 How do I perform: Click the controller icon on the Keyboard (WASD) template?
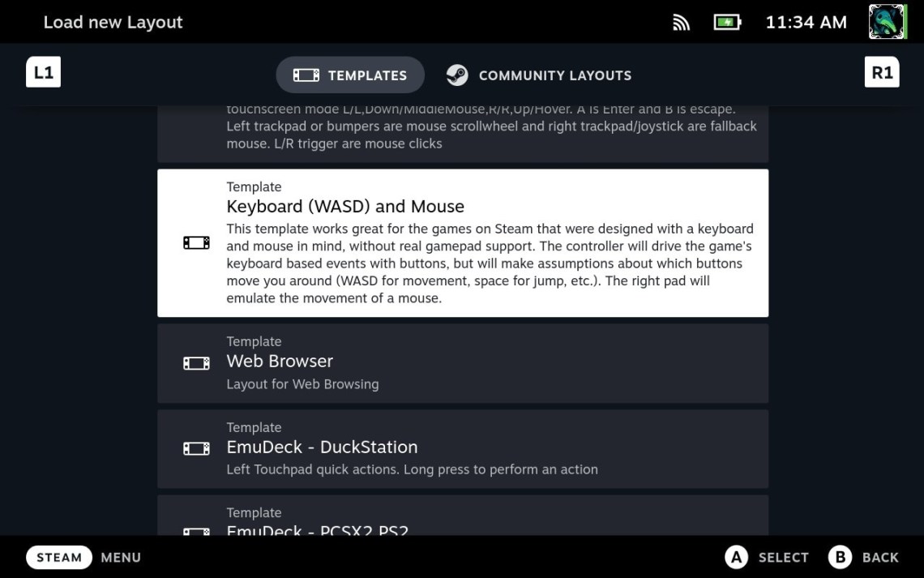[x=196, y=242]
